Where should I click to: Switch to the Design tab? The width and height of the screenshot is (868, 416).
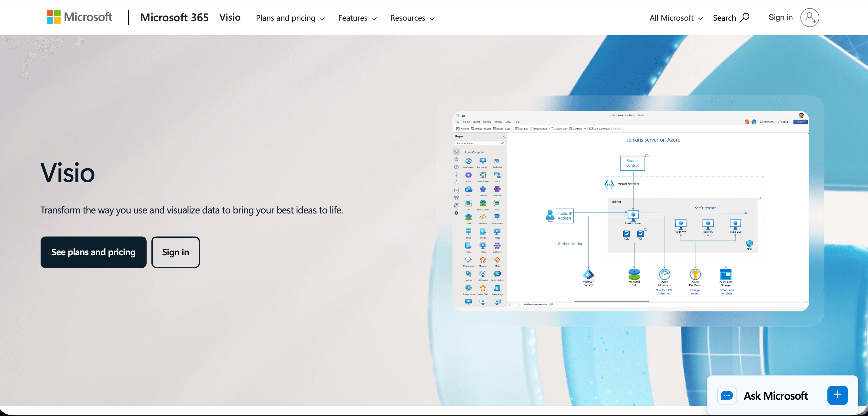point(487,122)
